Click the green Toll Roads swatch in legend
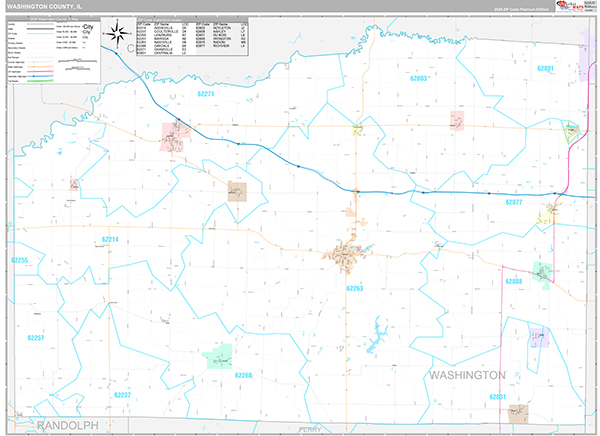Image resolution: width=600 pixels, height=436 pixels. coord(40,81)
